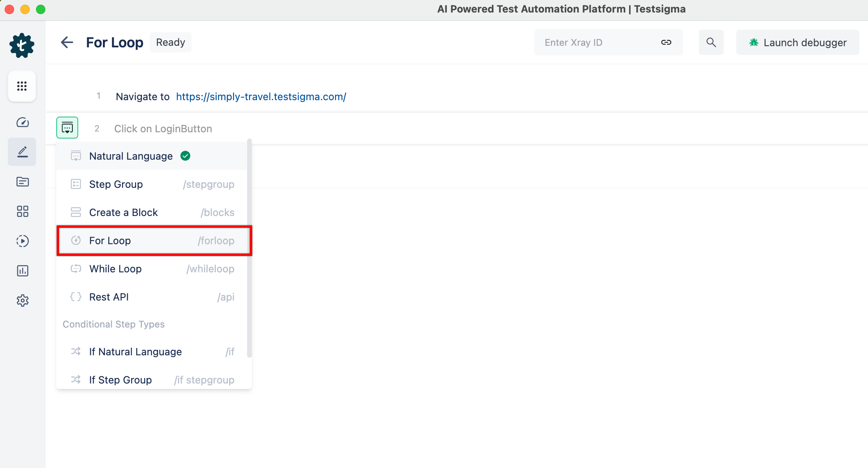Open the apps grid launcher icon
868x468 pixels.
(x=22, y=86)
